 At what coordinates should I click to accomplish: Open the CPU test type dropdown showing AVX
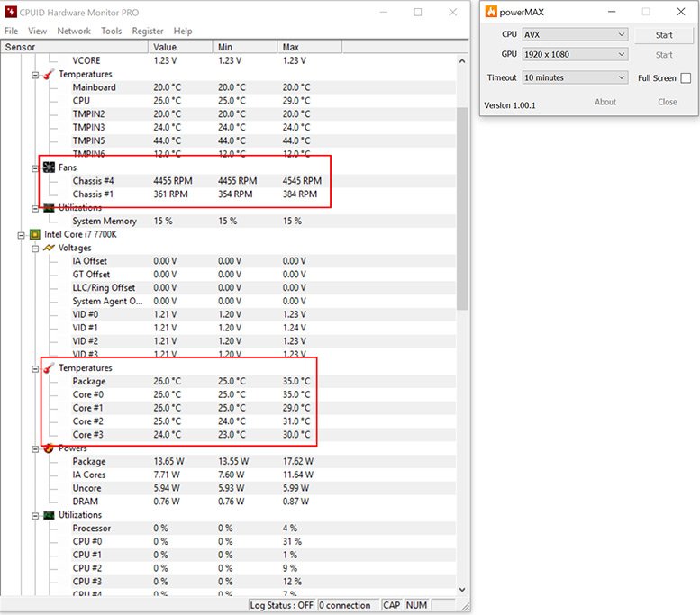pos(575,34)
